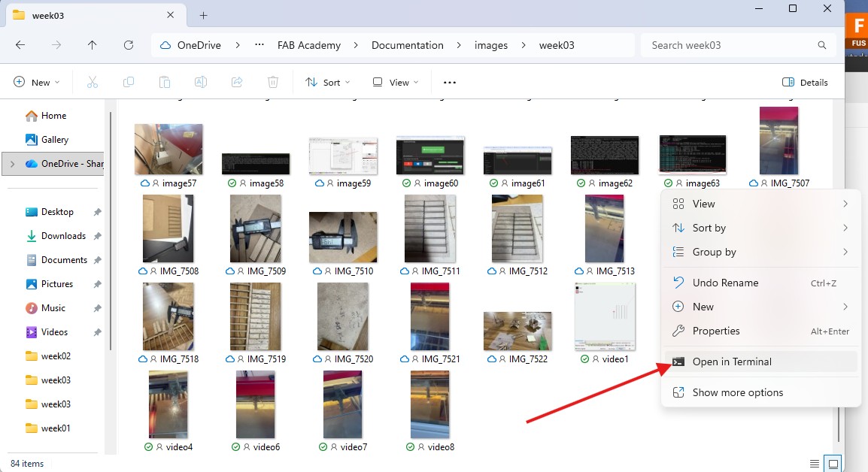868x472 pixels.
Task: Go up one folder level
Action: pos(92,45)
